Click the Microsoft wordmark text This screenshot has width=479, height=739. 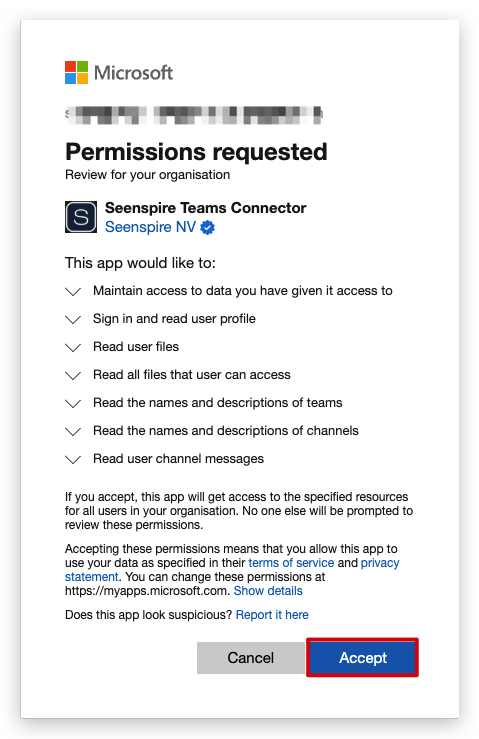(x=133, y=73)
